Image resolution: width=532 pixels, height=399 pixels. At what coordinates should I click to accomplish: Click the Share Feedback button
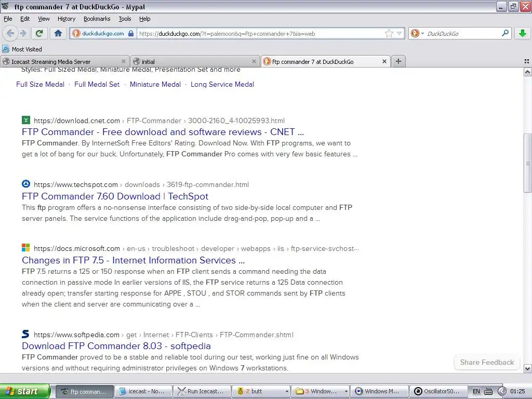click(487, 362)
